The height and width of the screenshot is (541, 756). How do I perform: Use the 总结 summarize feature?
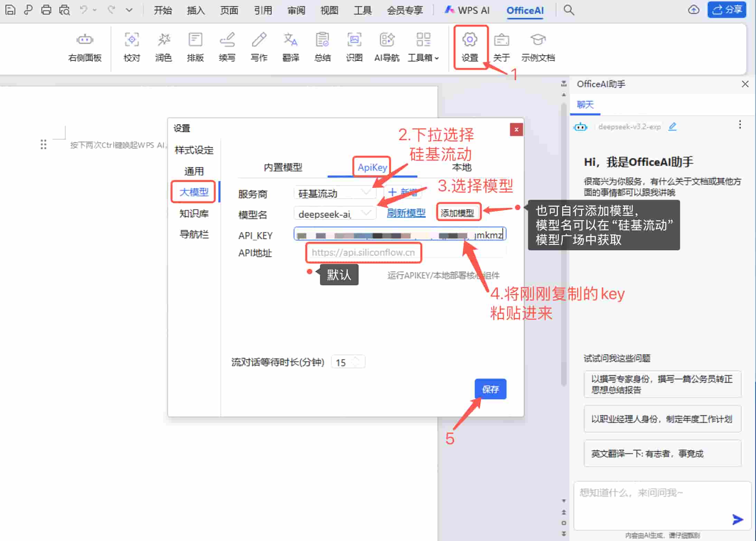[322, 47]
